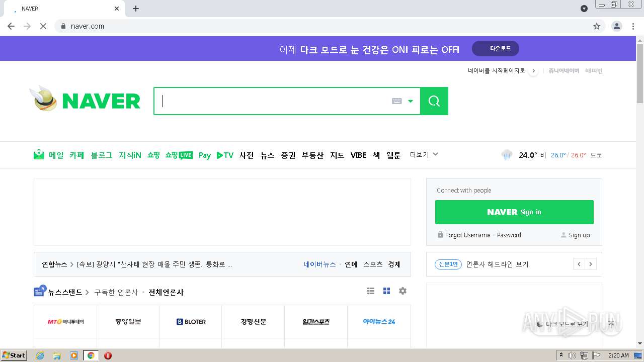Open VIBE music link
This screenshot has height=362, width=644.
point(359,155)
